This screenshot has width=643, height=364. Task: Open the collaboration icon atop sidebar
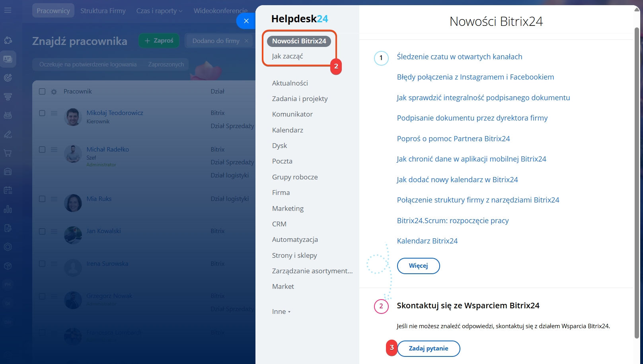coord(8,40)
